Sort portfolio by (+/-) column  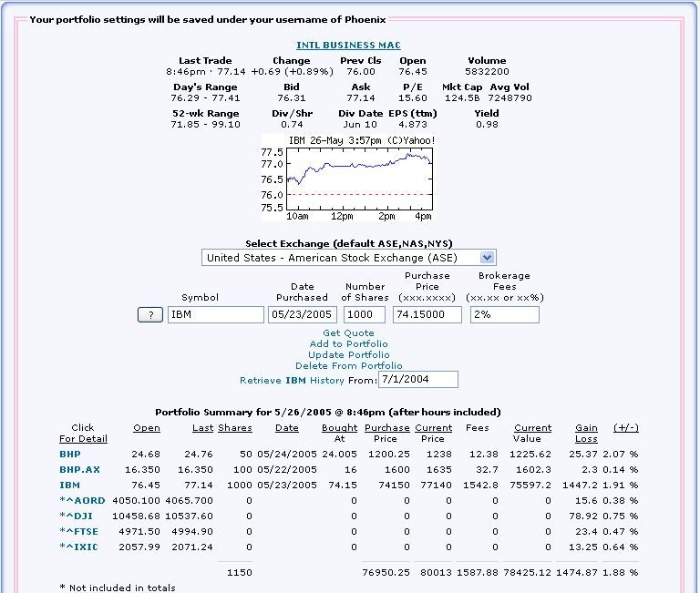(x=626, y=428)
